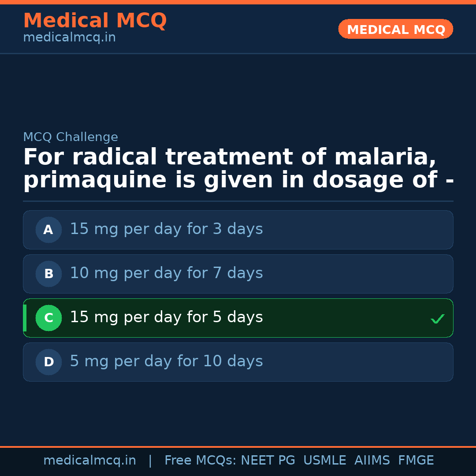Click the green bar on option C's edge
The image size is (476, 476).
[25, 318]
